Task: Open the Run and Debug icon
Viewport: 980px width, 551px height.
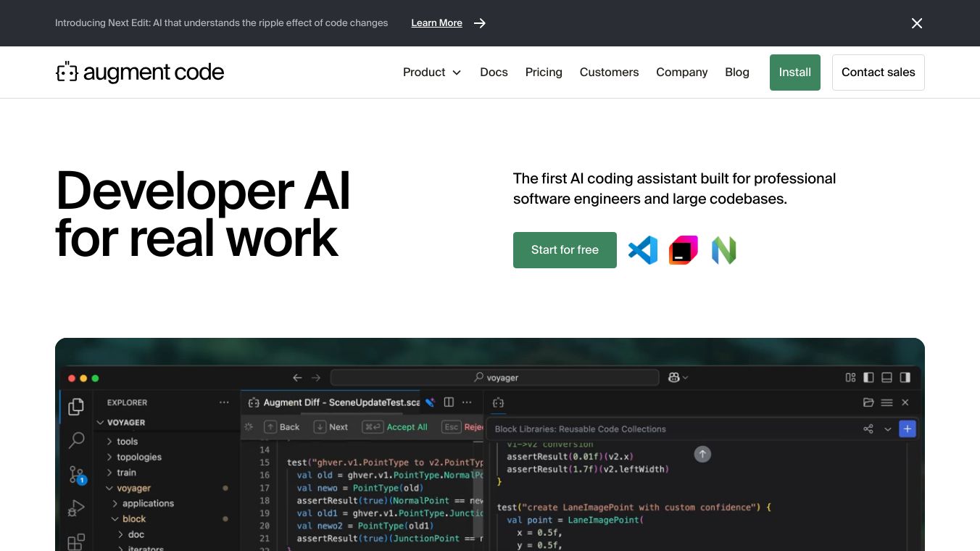Action: pos(76,508)
